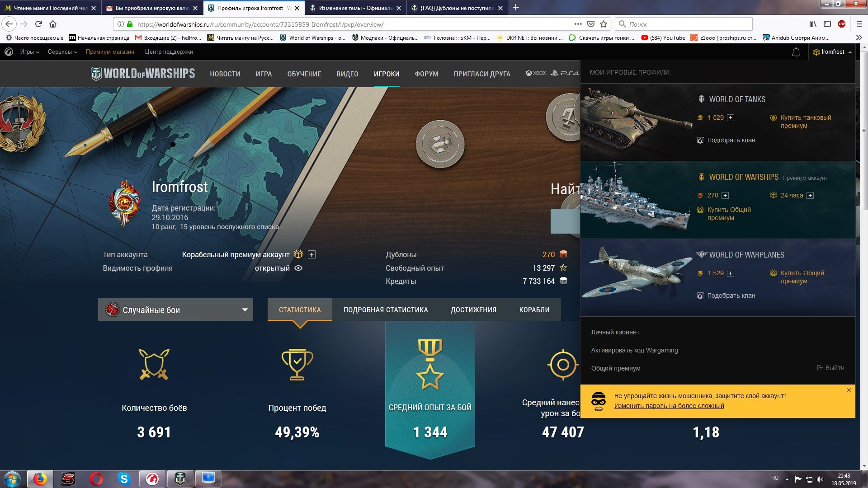
Task: Click the volume icon in system tray
Action: tap(820, 479)
